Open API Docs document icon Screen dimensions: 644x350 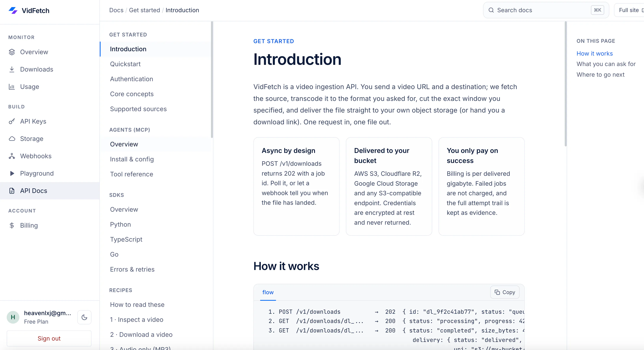(12, 191)
